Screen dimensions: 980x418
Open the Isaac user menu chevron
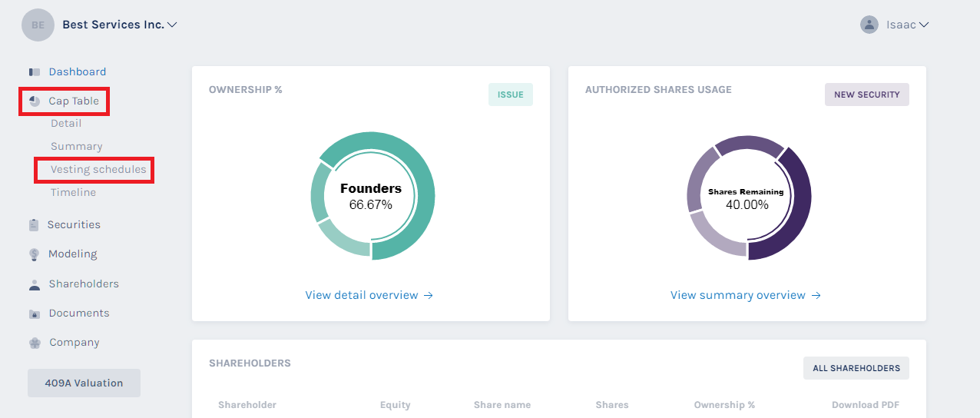(x=924, y=25)
